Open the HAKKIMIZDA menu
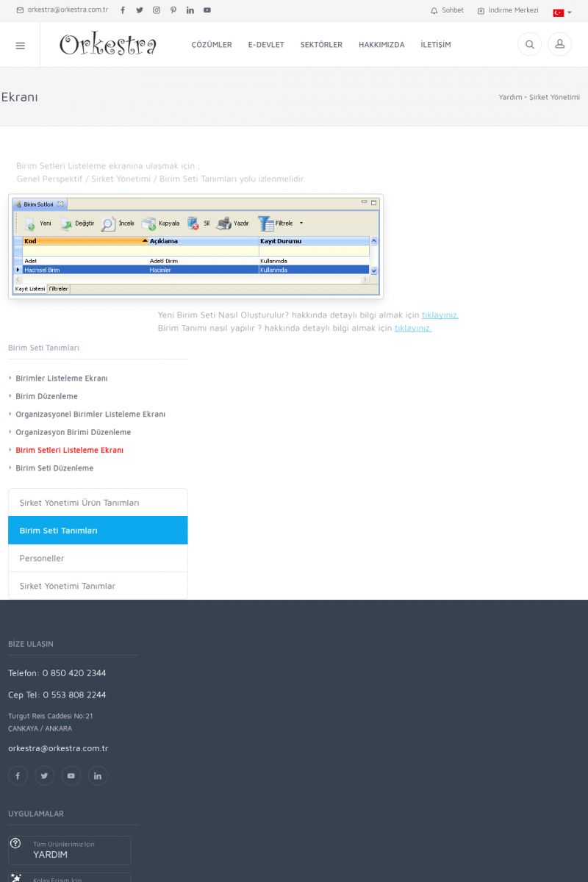This screenshot has width=588, height=882. coord(381,45)
